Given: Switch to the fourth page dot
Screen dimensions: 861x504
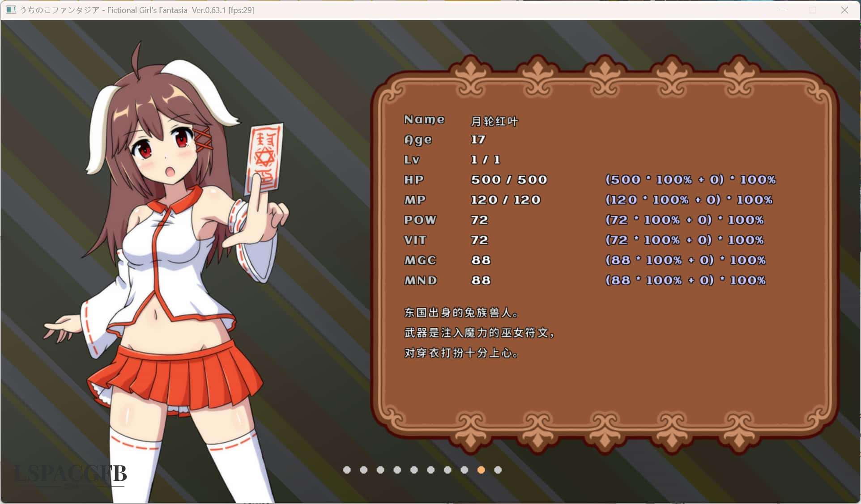Looking at the screenshot, I should click(x=397, y=470).
